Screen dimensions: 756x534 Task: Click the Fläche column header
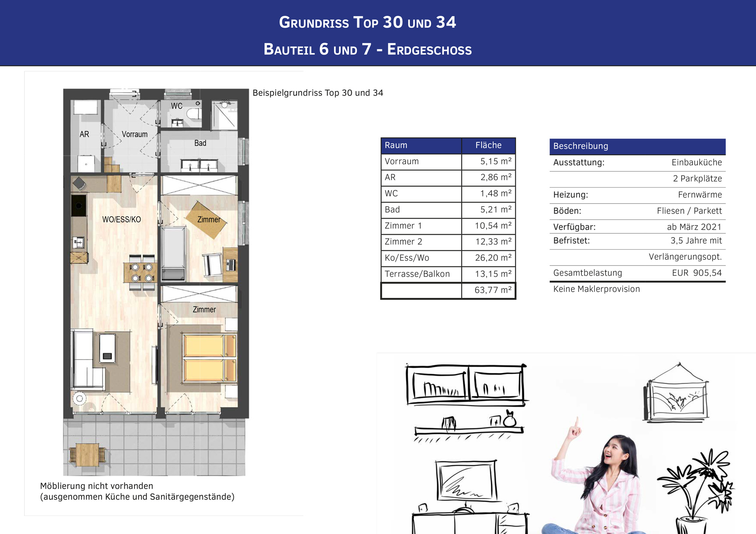tap(488, 145)
